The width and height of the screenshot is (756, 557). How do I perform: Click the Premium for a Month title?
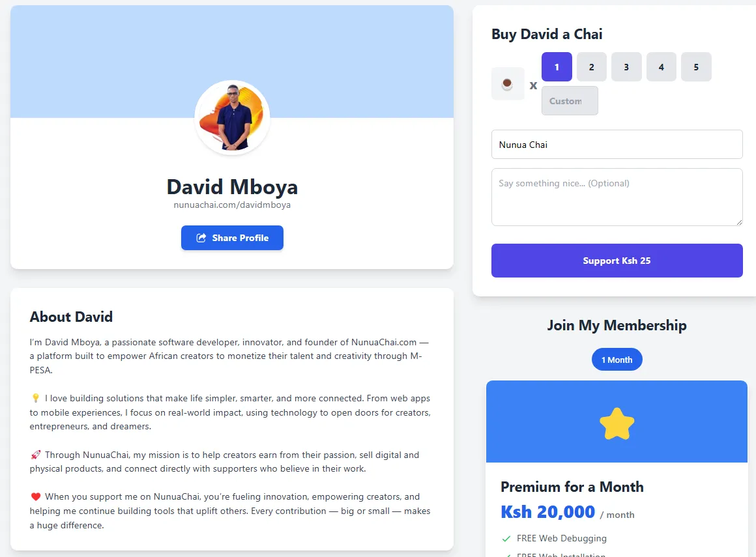572,487
